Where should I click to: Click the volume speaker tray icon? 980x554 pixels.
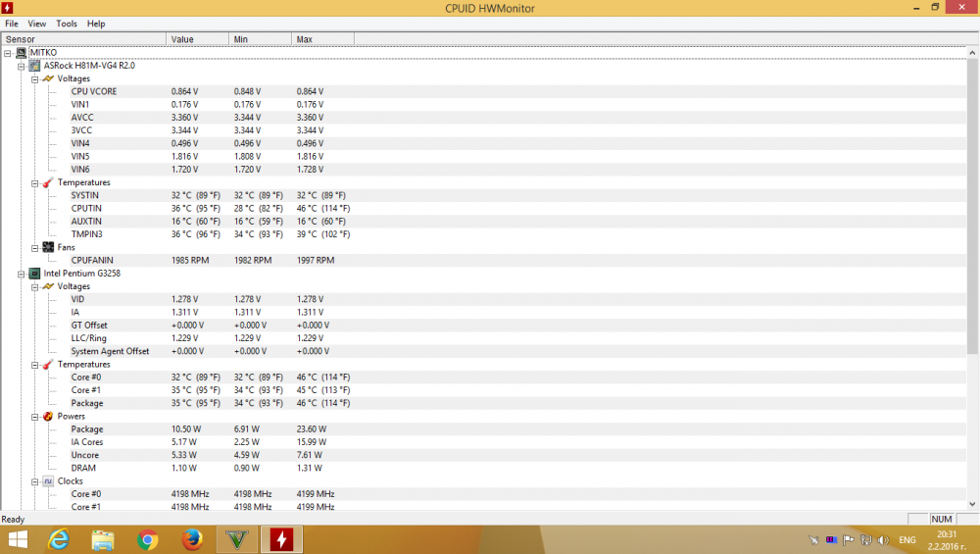(x=883, y=540)
